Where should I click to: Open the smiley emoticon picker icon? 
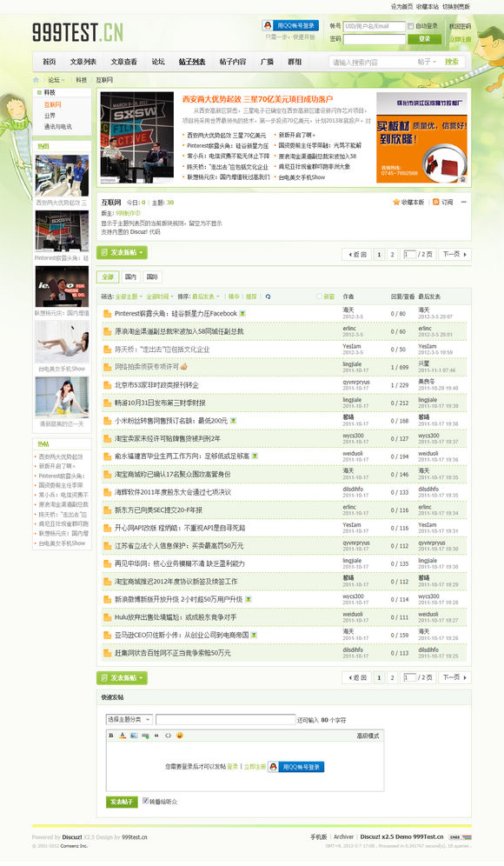click(179, 736)
